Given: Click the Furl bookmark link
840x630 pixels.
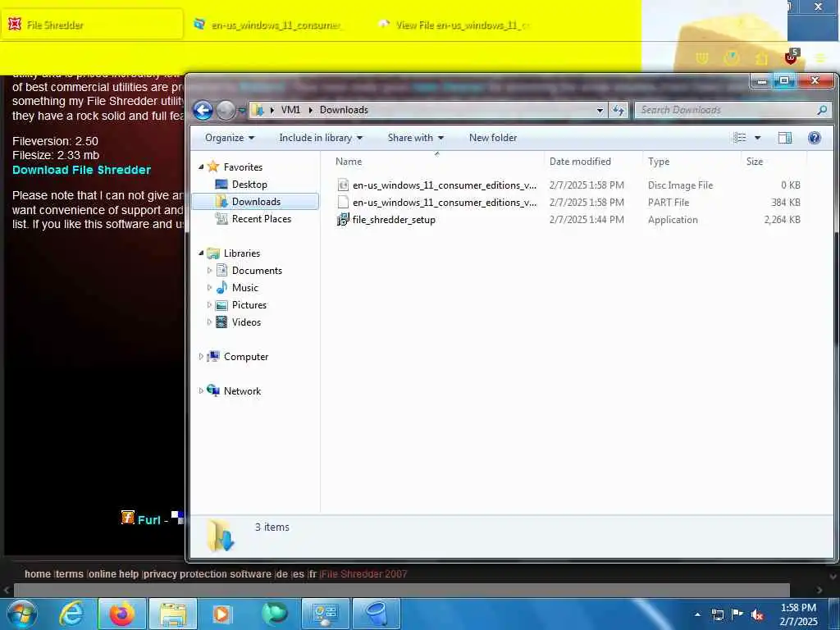Looking at the screenshot, I should click(149, 519).
